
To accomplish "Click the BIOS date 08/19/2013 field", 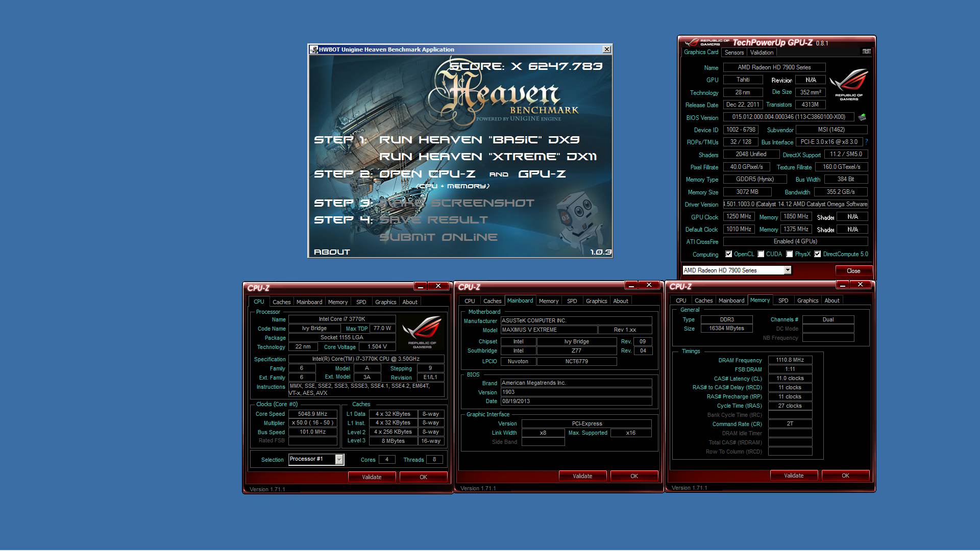I will [x=576, y=402].
